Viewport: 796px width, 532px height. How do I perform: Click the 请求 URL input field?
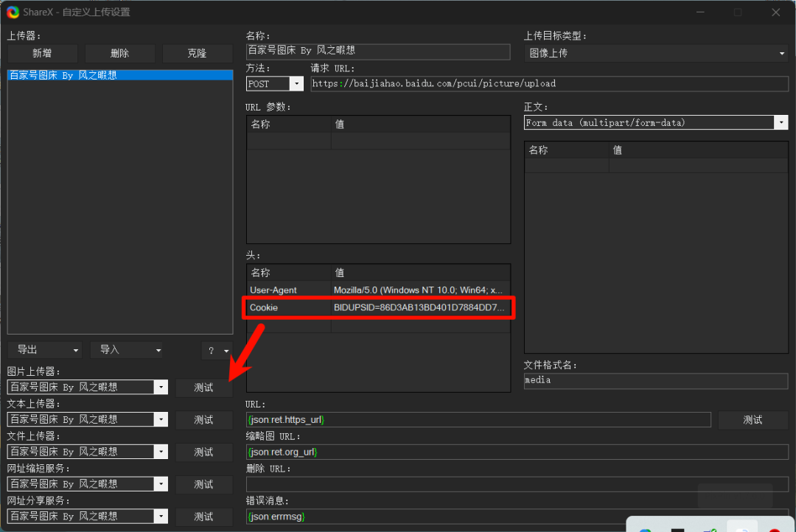(x=549, y=84)
